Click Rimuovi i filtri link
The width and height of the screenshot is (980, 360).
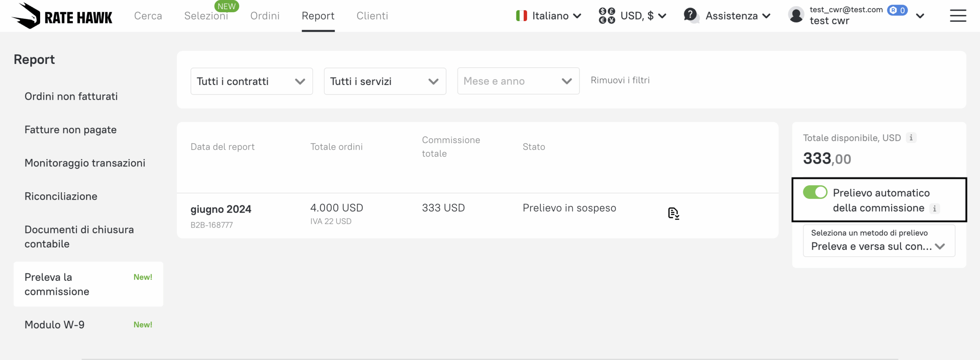[x=620, y=80]
